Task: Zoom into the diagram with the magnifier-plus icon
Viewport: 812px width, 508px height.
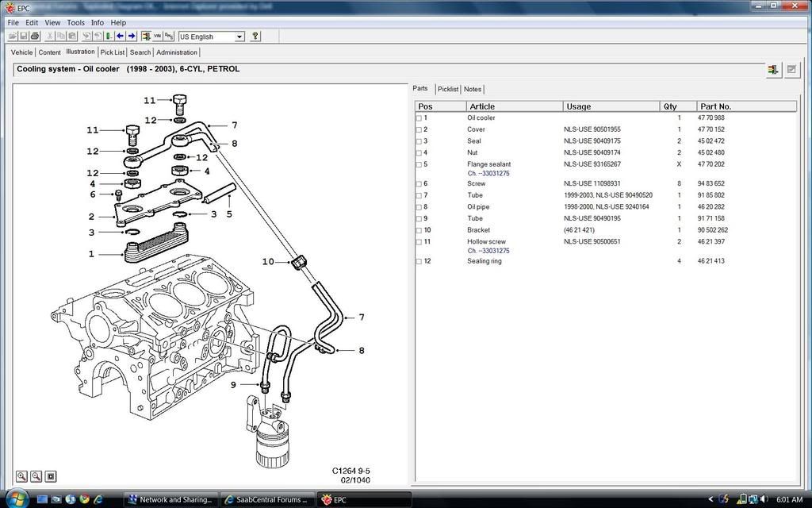Action: point(21,476)
